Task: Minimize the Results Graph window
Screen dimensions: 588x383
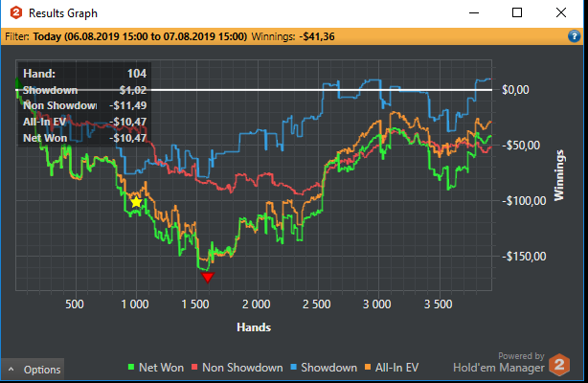Action: tap(474, 12)
